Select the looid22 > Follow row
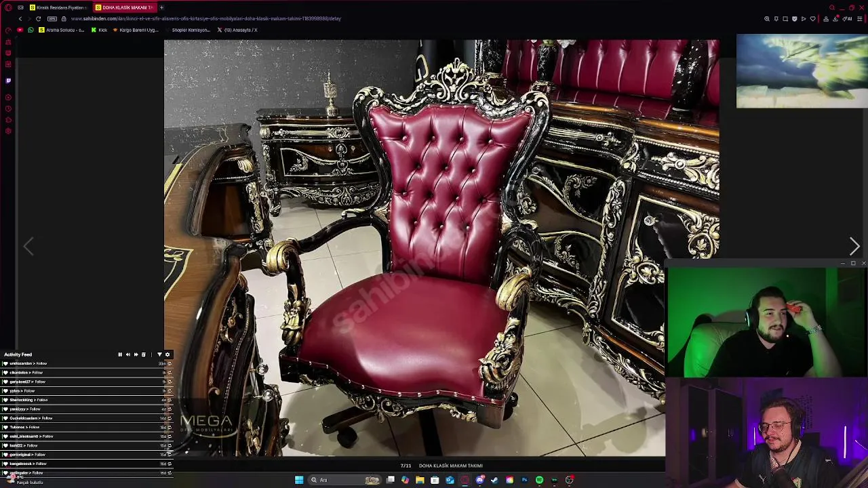Screen dimensions: 868x488 click(87, 445)
